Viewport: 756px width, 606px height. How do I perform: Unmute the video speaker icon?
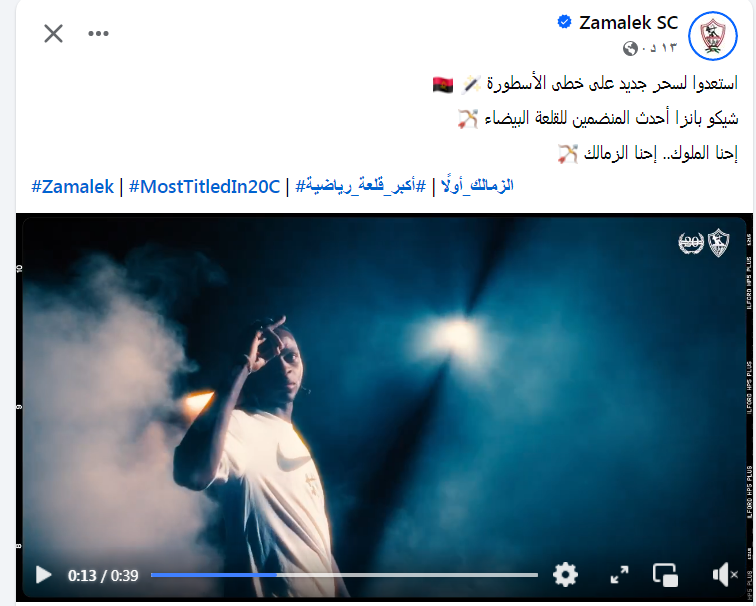click(724, 575)
